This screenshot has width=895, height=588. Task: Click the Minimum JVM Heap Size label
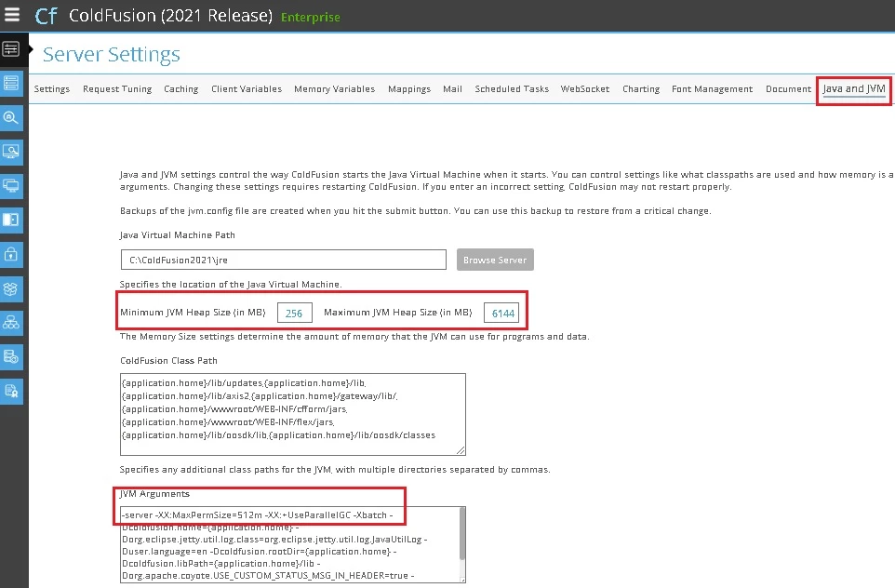coord(193,313)
